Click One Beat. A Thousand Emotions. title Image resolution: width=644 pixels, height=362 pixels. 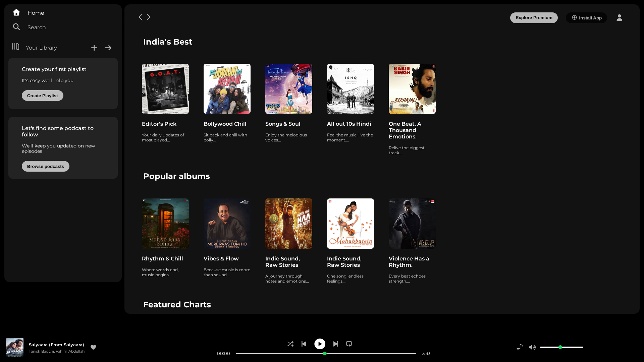(405, 130)
